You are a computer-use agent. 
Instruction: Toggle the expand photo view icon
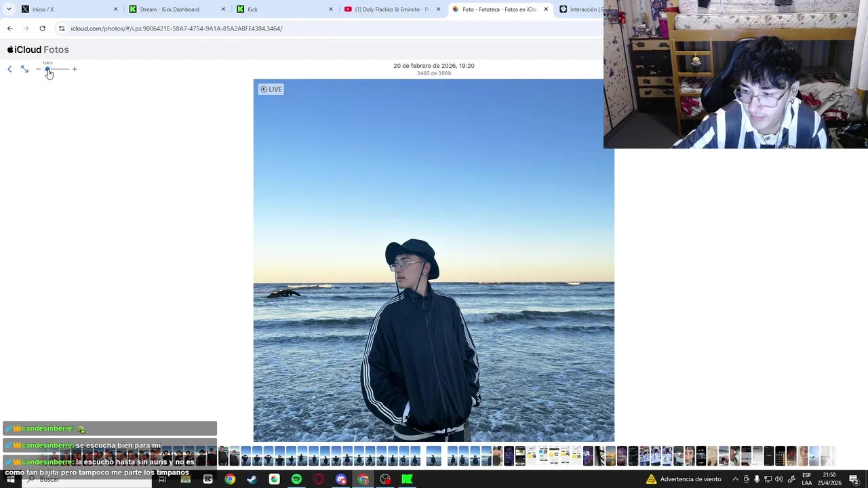point(24,69)
